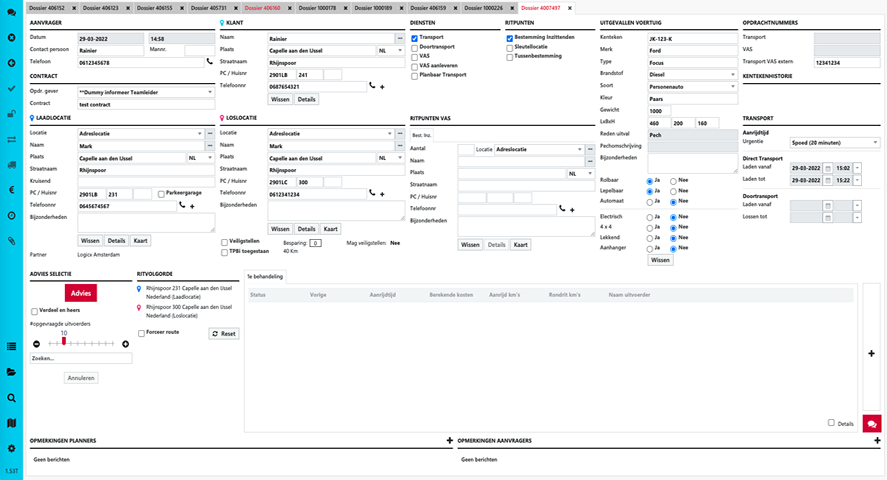This screenshot has width=887, height=480.
Task: Increase uitvoerders with plus slider button
Action: tap(126, 344)
